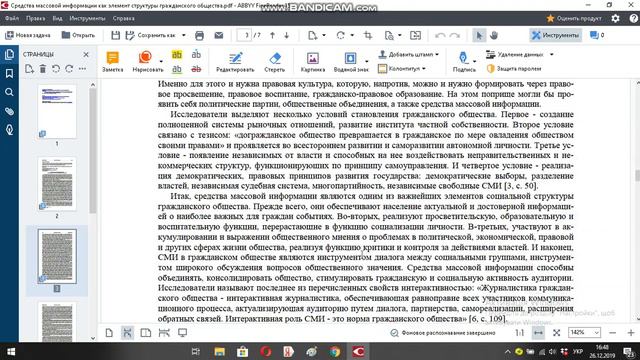Open the Pages panel in sidebar
The height and width of the screenshot is (360, 640).
pos(9,54)
